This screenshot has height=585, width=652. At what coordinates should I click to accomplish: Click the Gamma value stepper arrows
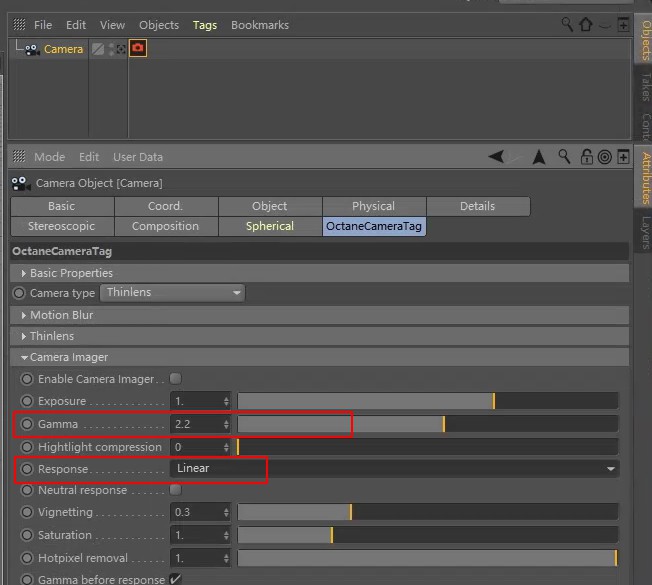coord(226,424)
